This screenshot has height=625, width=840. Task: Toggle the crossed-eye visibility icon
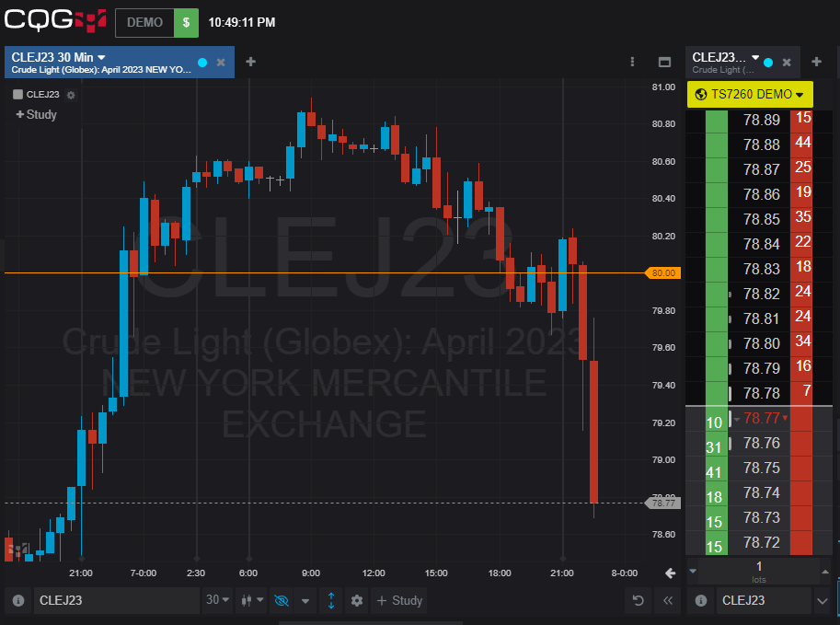click(282, 600)
